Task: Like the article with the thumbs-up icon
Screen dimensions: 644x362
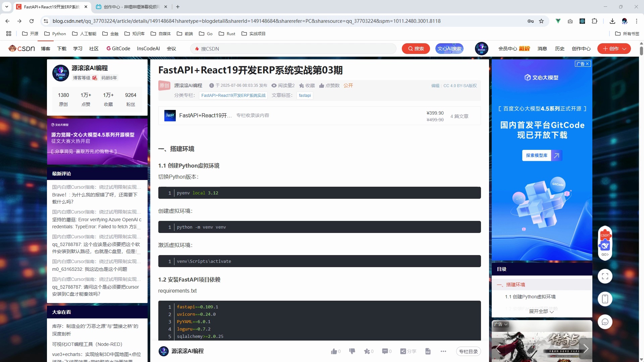Action: tap(334, 351)
